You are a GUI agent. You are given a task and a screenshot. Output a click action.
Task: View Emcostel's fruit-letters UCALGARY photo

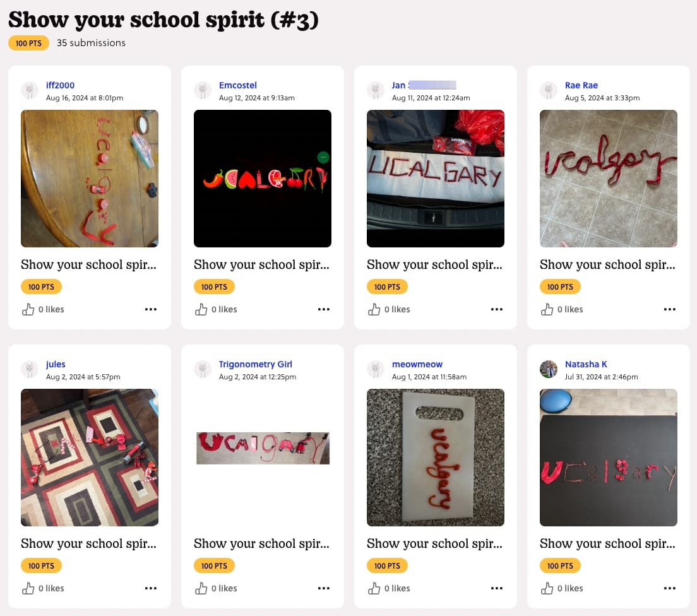pyautogui.click(x=262, y=179)
